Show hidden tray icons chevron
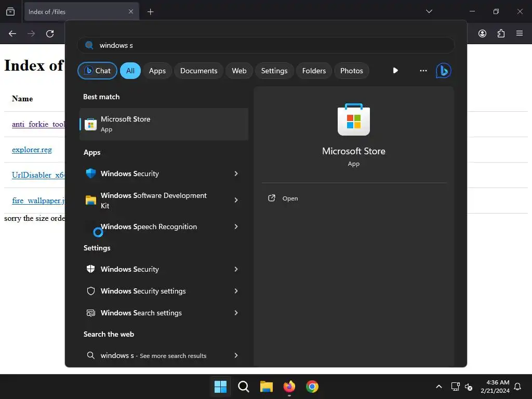Image resolution: width=532 pixels, height=399 pixels. pos(438,387)
